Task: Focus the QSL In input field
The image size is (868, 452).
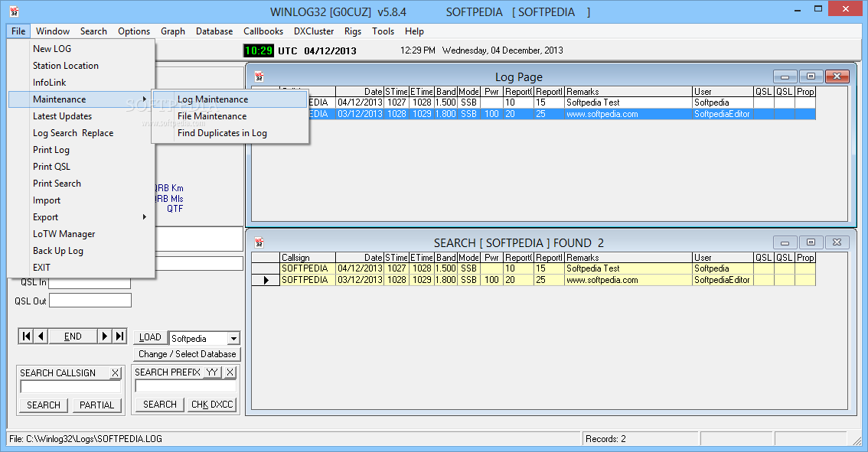Action: (90, 282)
